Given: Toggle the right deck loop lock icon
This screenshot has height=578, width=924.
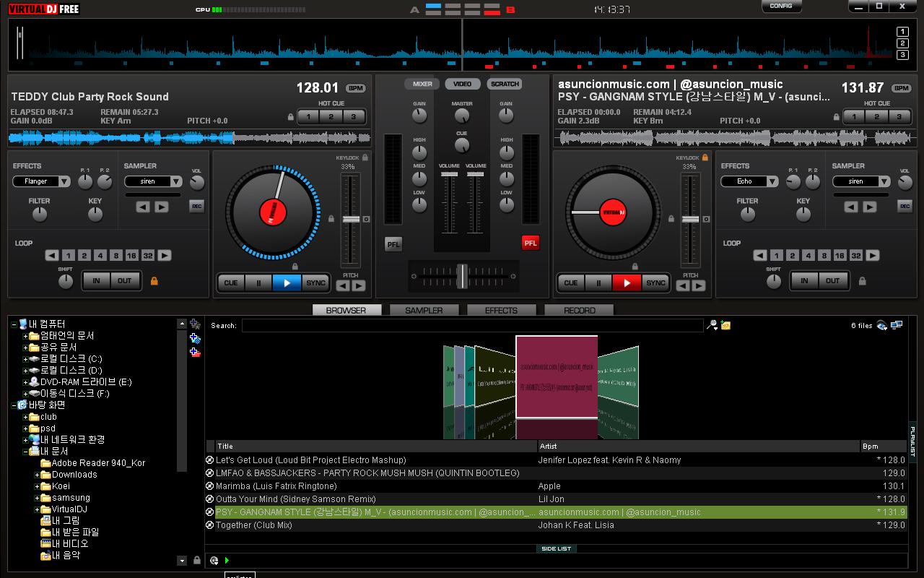Looking at the screenshot, I should pos(862,281).
